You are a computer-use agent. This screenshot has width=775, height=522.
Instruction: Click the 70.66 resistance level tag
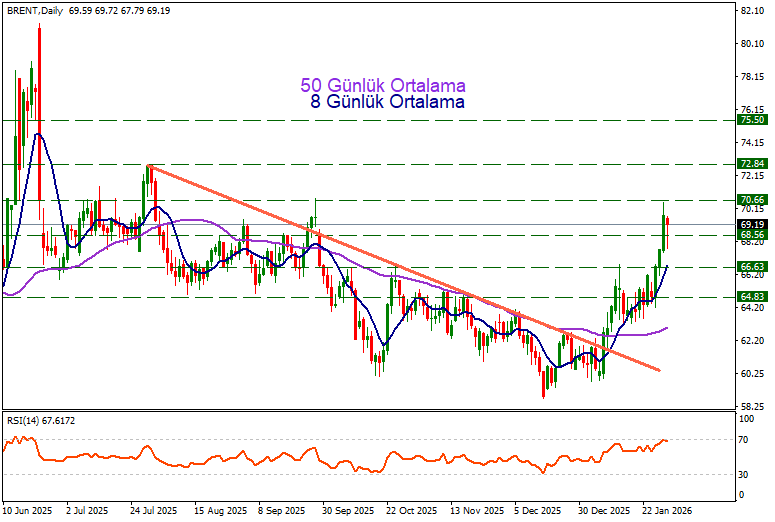[x=752, y=200]
